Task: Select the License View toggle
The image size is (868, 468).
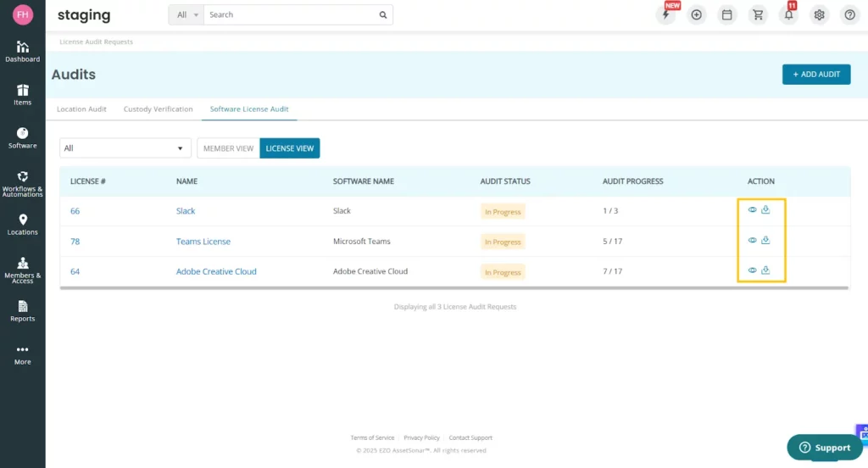Action: click(290, 148)
